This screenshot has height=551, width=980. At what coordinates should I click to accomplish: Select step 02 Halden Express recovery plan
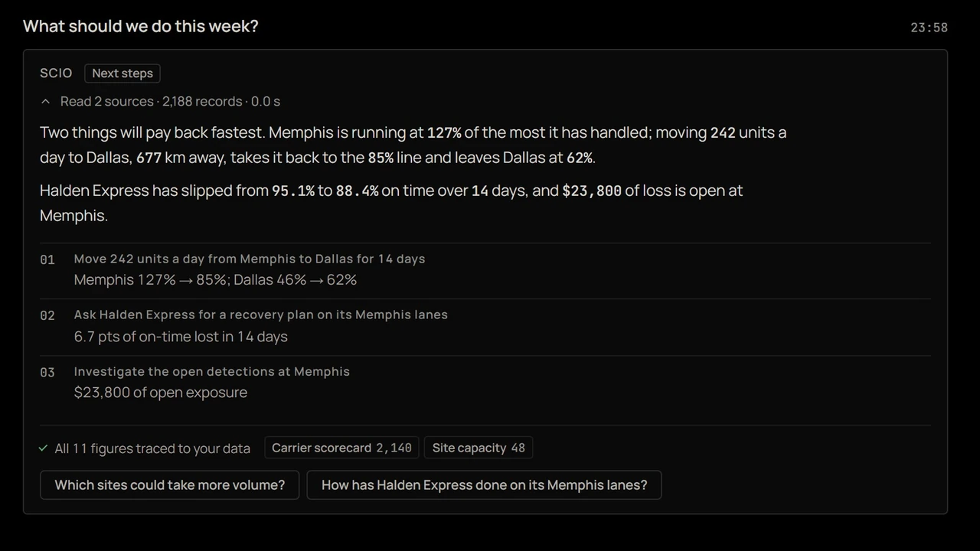click(x=485, y=327)
